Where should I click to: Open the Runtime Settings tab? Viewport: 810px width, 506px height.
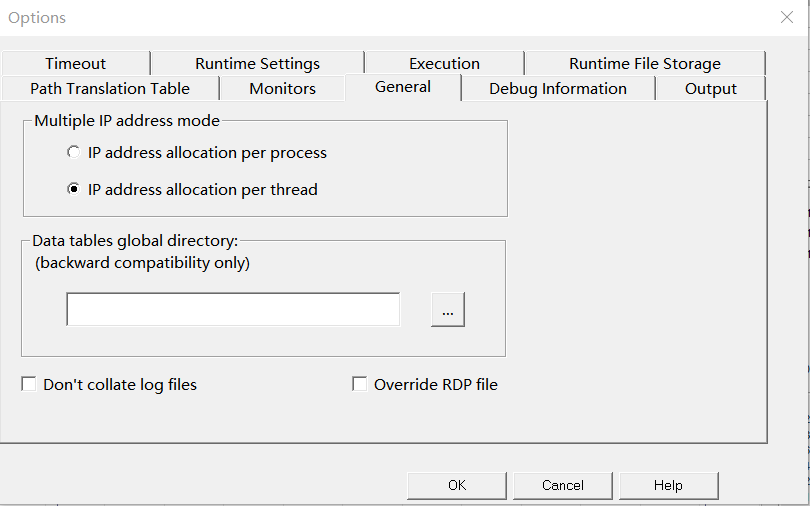point(257,64)
